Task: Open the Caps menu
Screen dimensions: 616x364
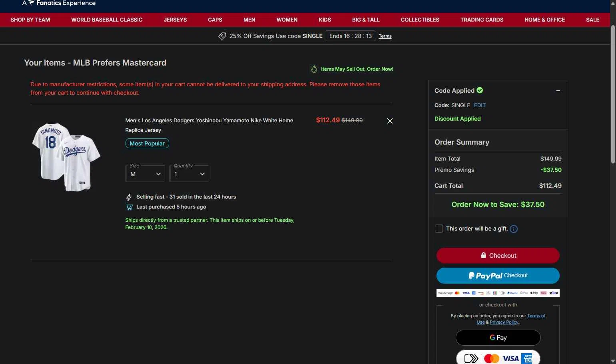Action: [215, 20]
